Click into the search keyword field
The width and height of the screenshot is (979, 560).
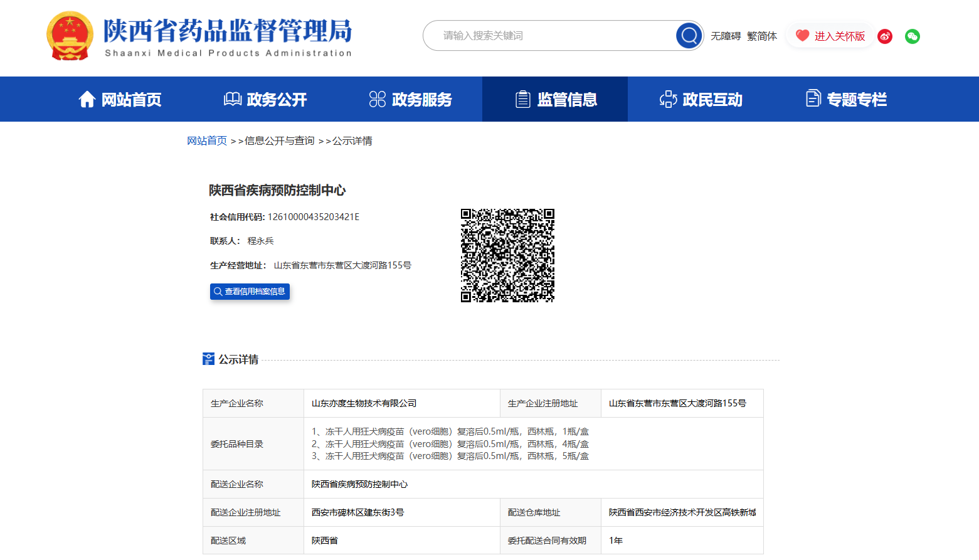pyautogui.click(x=552, y=36)
